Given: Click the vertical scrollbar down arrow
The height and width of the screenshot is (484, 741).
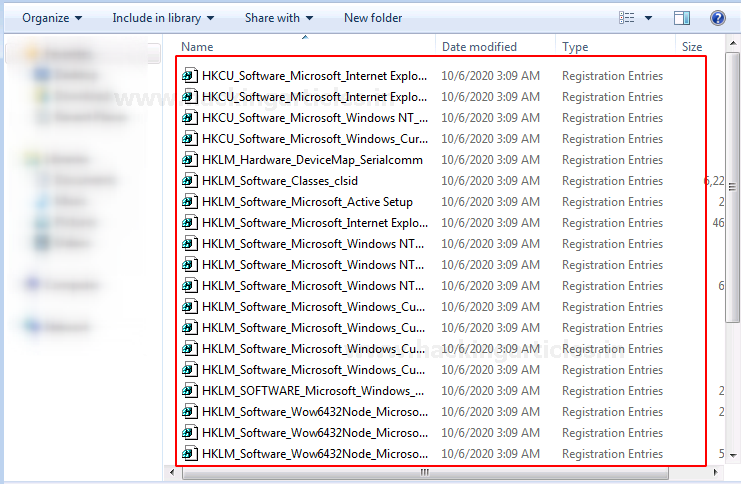Looking at the screenshot, I should (732, 456).
